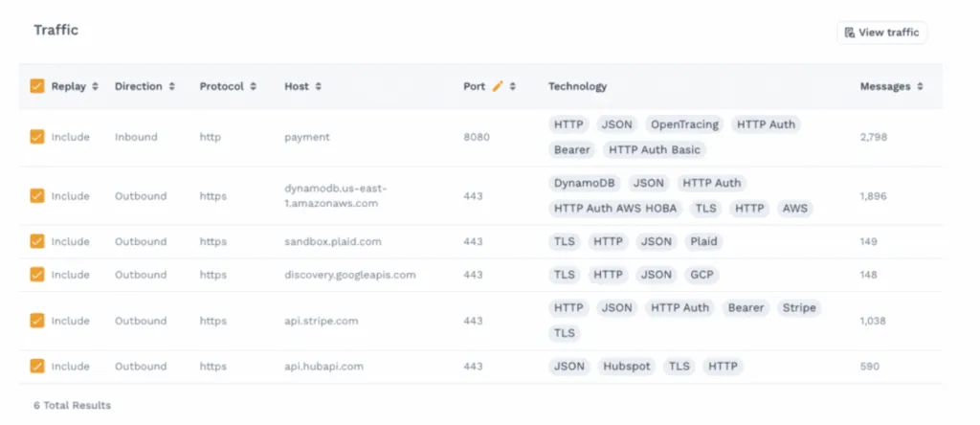
Task: Click the sort arrows next to Replay
Action: coord(95,86)
